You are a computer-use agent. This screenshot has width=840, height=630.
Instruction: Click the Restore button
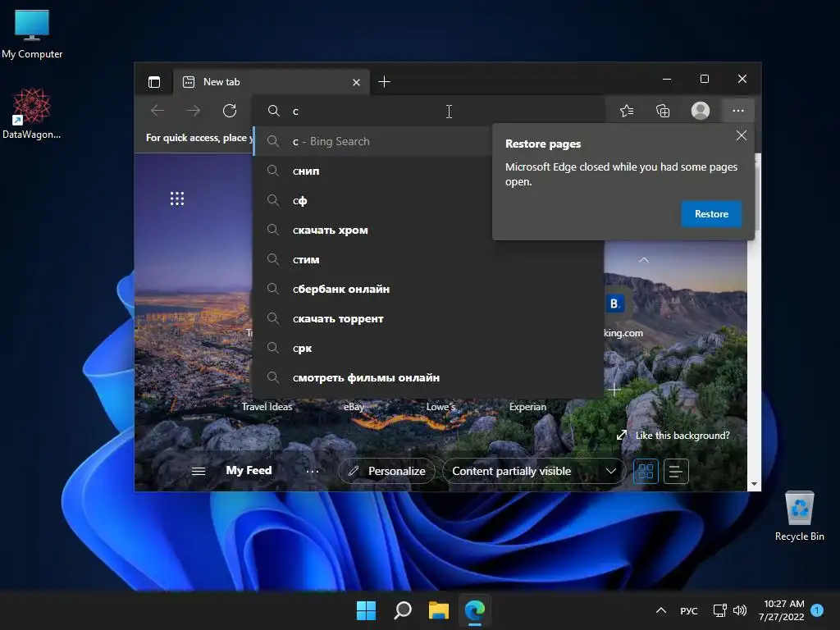point(711,214)
